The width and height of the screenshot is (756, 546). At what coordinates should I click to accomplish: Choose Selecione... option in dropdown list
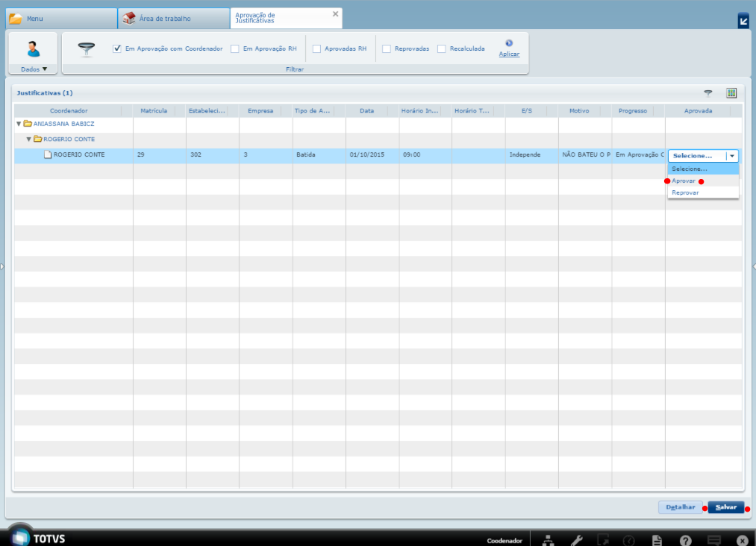click(x=703, y=169)
